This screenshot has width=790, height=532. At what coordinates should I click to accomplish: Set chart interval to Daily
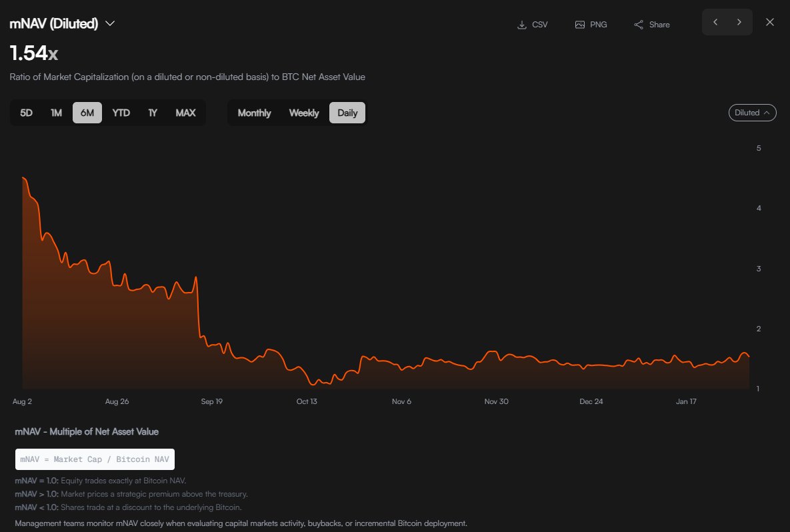tap(347, 113)
